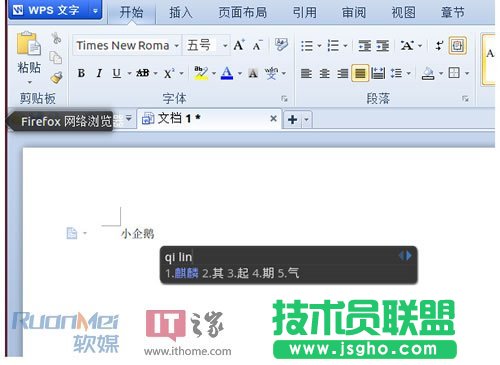
Task: Increase font size with the A+ icon
Action: click(x=239, y=45)
